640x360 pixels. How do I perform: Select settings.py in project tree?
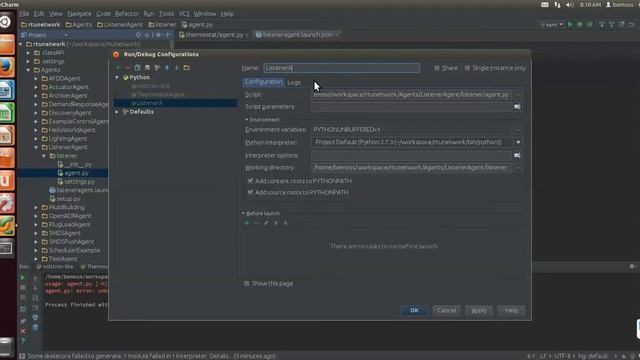[x=76, y=182]
